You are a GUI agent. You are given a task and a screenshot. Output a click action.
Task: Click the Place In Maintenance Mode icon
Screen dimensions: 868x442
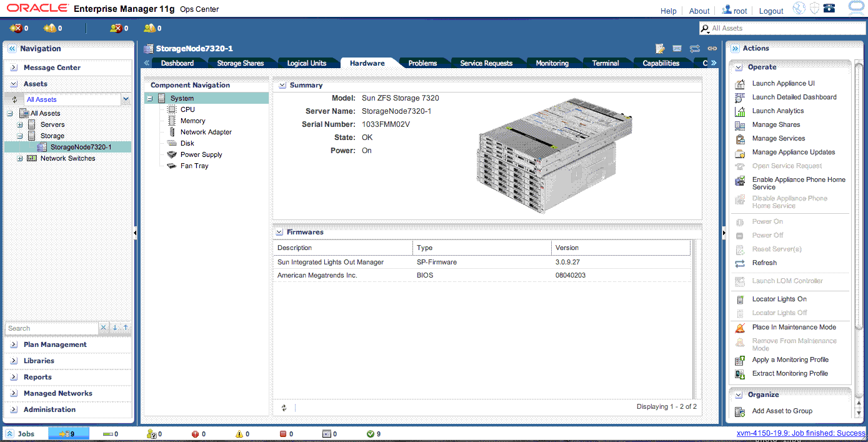pos(740,328)
